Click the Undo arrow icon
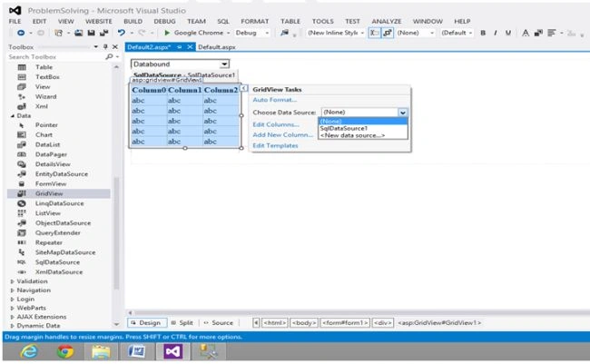 (121, 33)
